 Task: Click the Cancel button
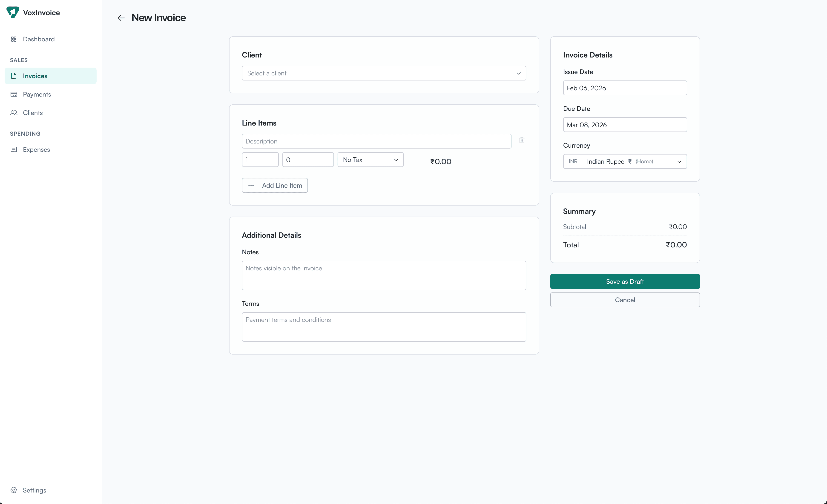pyautogui.click(x=625, y=300)
